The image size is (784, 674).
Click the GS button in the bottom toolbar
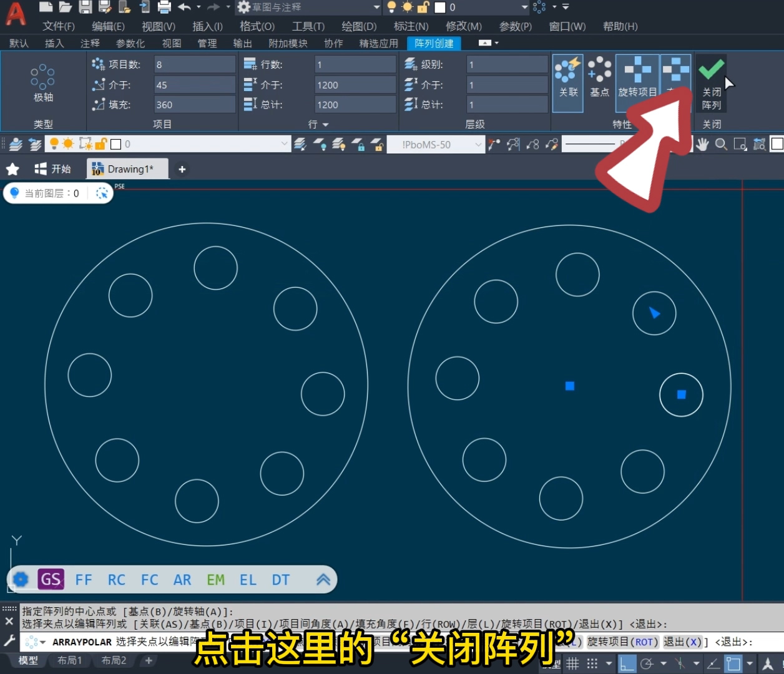(x=51, y=579)
